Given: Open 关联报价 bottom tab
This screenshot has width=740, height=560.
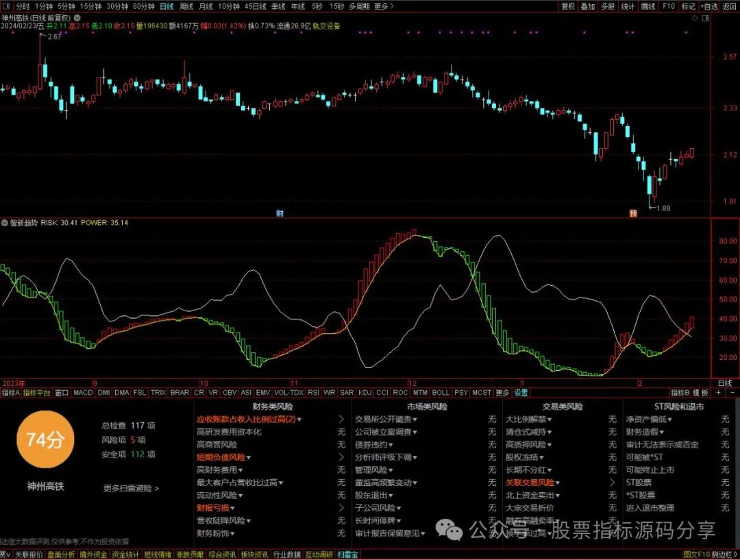Looking at the screenshot, I should coord(29,555).
